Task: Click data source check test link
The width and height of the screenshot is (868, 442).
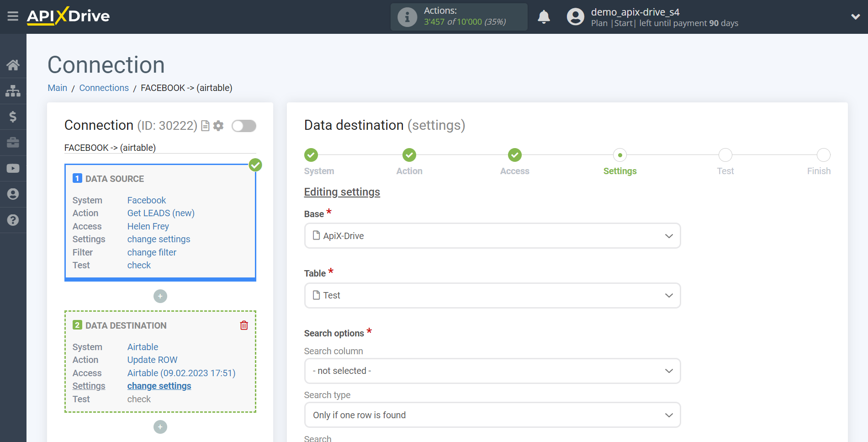Action: point(139,265)
